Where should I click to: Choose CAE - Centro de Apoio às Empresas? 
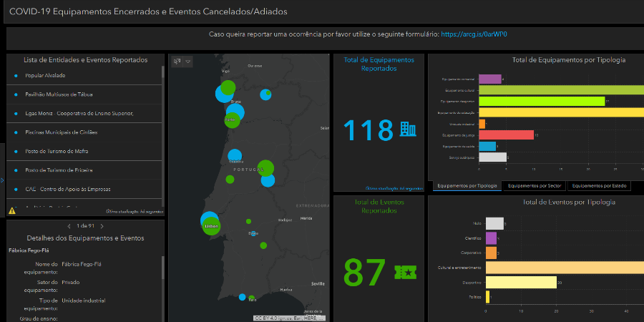[68, 189]
